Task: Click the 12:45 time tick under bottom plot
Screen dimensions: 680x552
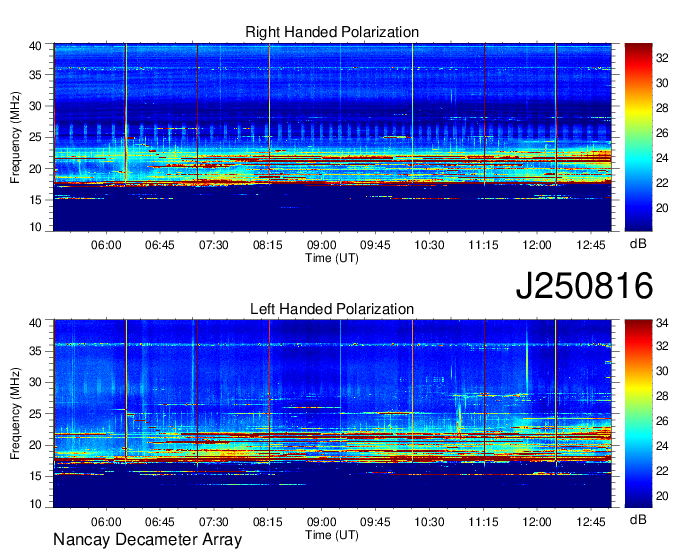Action: tap(591, 522)
